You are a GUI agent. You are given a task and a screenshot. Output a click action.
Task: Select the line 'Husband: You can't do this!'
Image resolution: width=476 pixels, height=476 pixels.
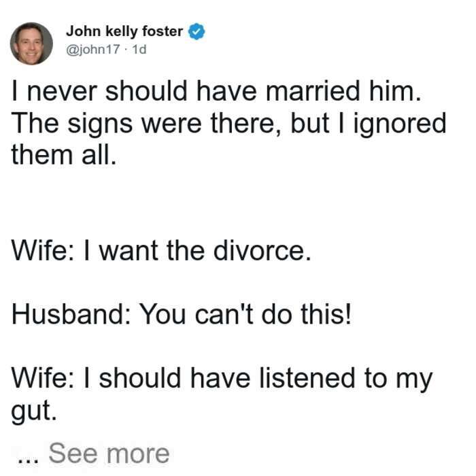[182, 314]
